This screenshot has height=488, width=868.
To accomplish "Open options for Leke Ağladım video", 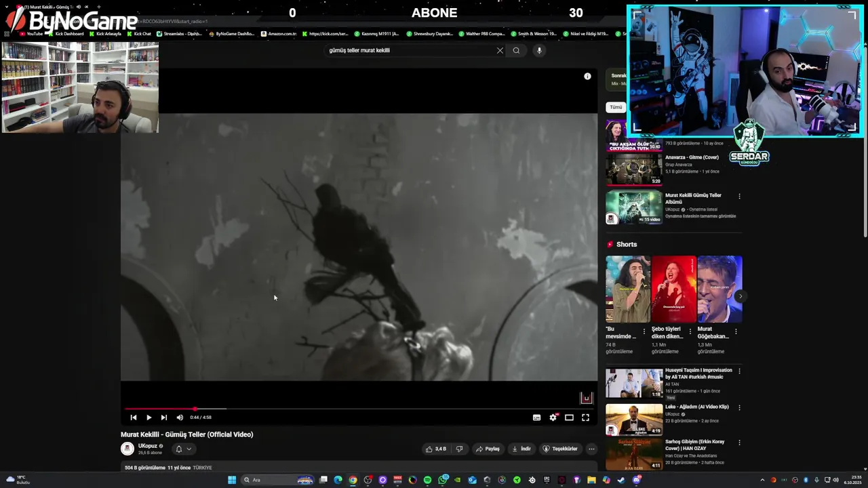I will 739,407.
